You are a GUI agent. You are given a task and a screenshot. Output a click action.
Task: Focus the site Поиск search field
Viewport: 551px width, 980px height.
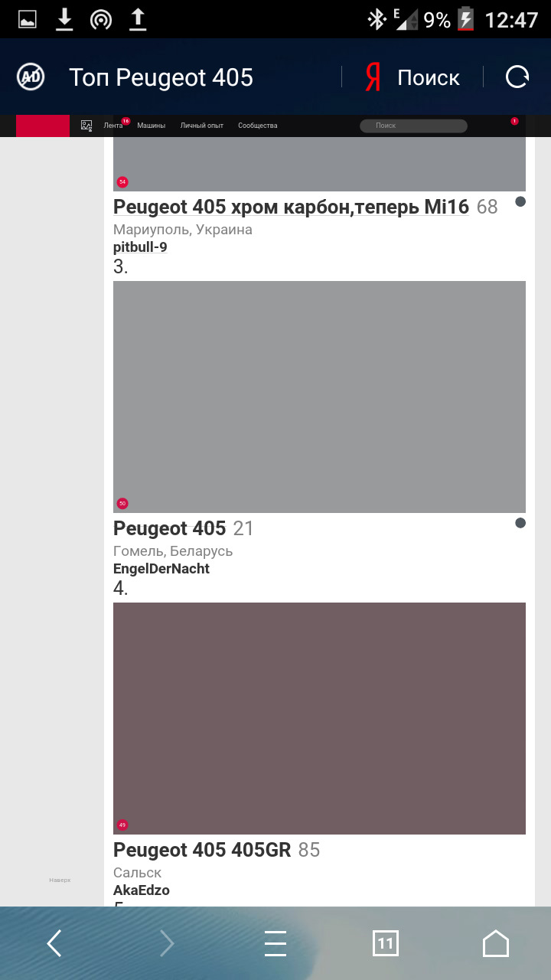[x=413, y=126]
